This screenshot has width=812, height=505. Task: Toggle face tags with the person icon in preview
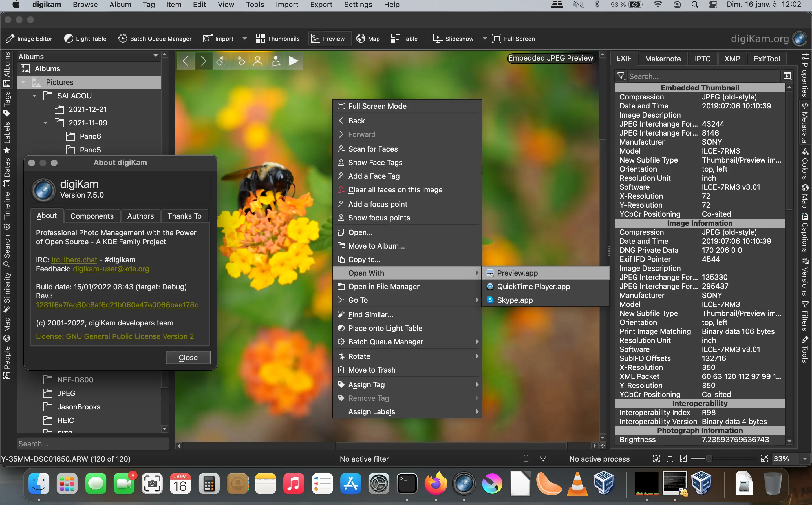[x=258, y=61]
